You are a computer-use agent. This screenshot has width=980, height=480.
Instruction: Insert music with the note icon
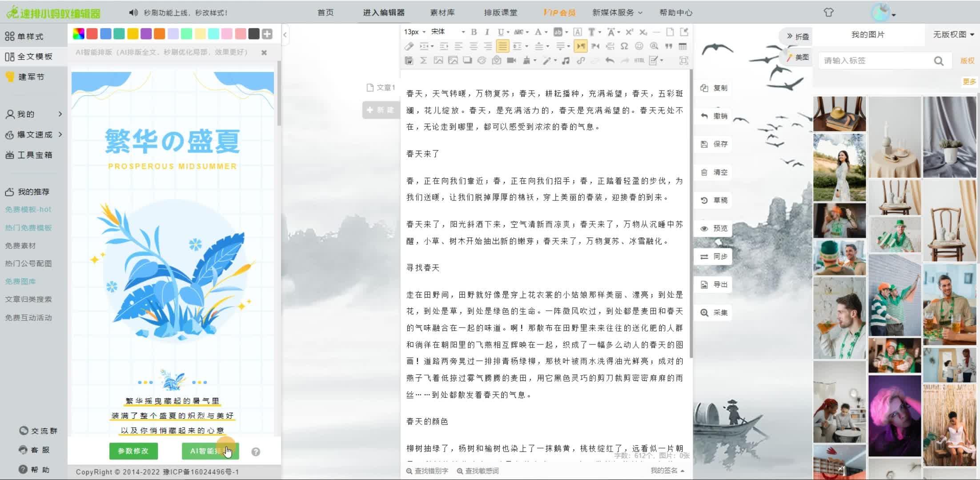pyautogui.click(x=566, y=60)
